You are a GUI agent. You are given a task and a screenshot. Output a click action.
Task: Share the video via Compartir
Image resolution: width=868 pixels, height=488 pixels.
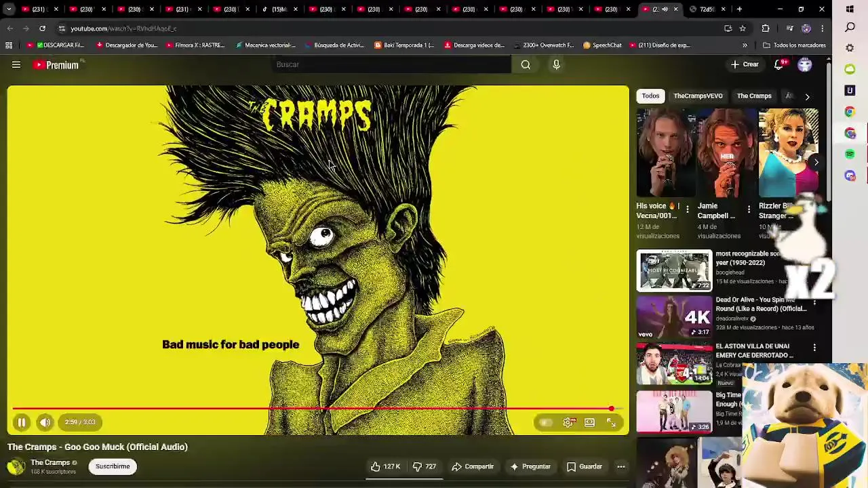click(x=473, y=466)
